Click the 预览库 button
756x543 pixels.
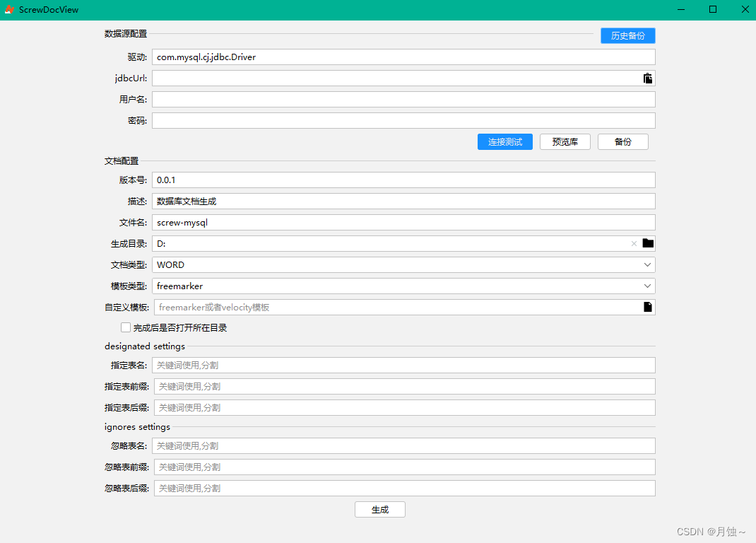[565, 141]
